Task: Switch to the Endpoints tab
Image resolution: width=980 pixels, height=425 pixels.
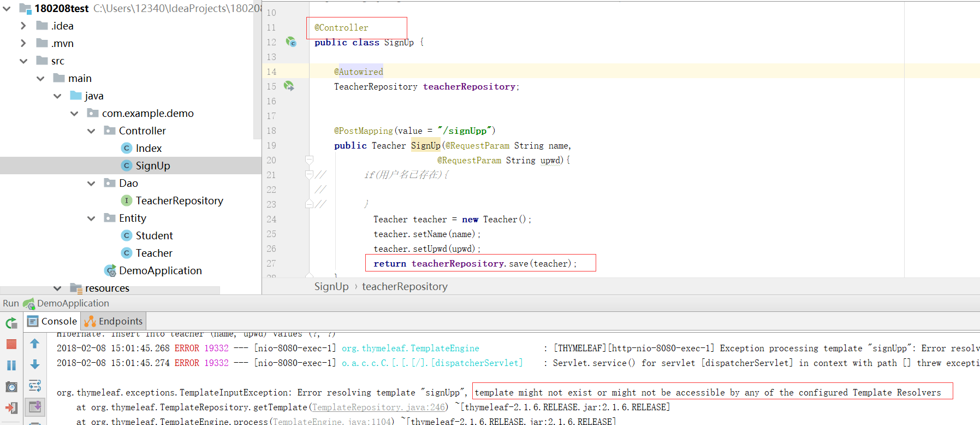Action: coord(114,321)
